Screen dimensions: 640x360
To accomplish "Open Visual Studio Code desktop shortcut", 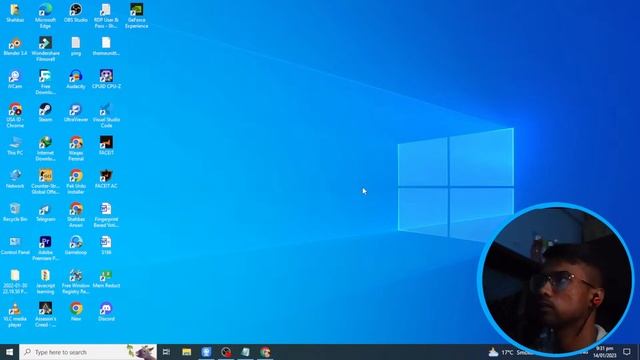I will coord(106,116).
